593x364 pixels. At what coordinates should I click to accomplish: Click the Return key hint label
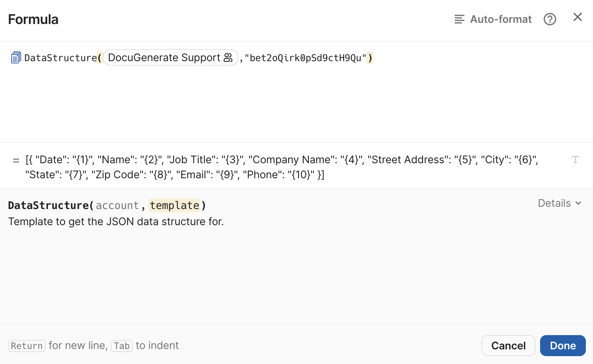(26, 346)
